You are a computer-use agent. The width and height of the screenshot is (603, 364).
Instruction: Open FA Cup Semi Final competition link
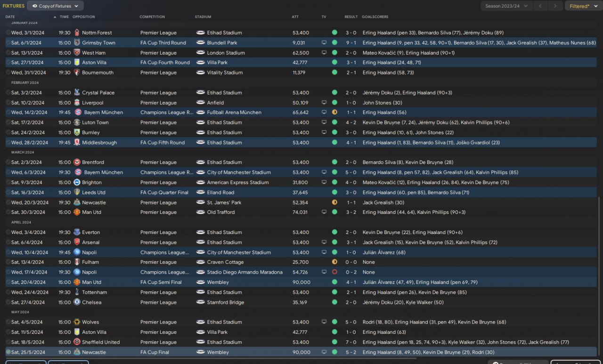pyautogui.click(x=161, y=282)
